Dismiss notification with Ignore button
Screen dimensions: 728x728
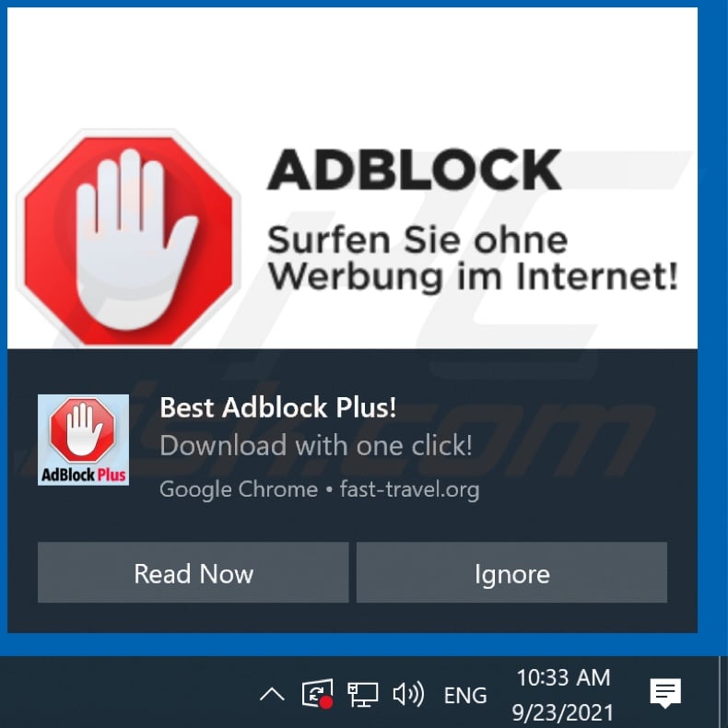pyautogui.click(x=511, y=572)
